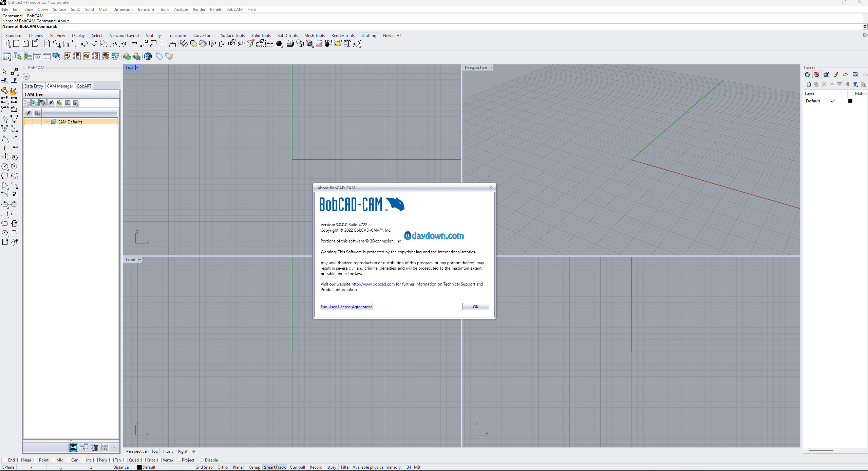
Task: Select the Default layer row
Action: (x=835, y=101)
